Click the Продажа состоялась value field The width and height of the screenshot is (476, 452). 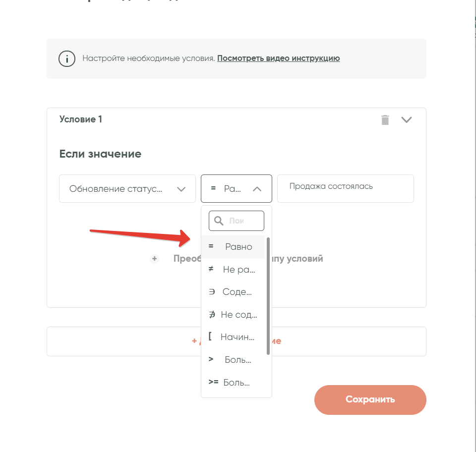(345, 188)
